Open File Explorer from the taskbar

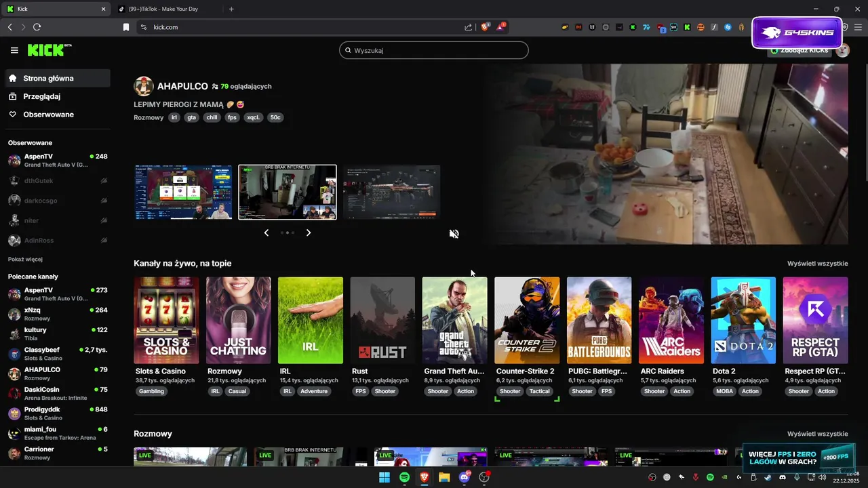point(444,477)
